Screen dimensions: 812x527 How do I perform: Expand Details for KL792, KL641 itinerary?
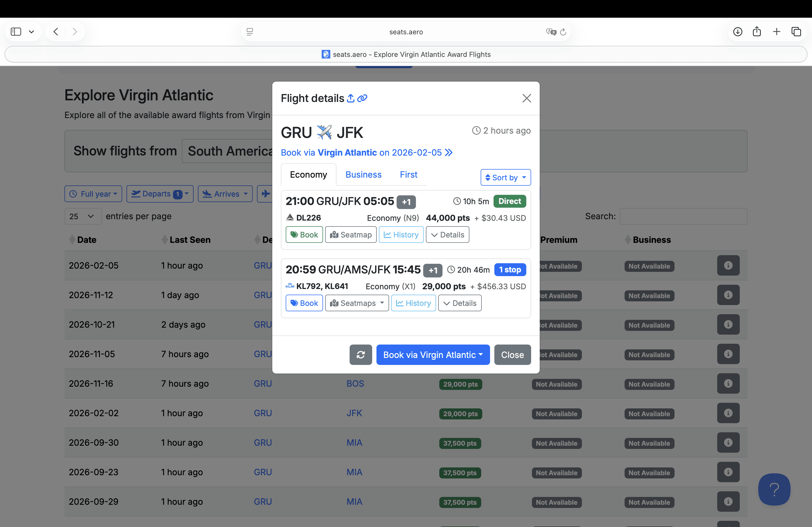[x=459, y=303]
